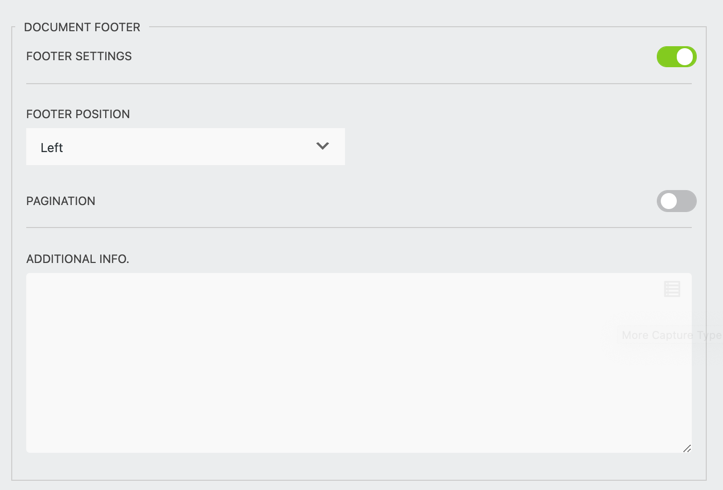This screenshot has width=723, height=490.
Task: Click the "Left" value in Footer Position
Action: [52, 147]
